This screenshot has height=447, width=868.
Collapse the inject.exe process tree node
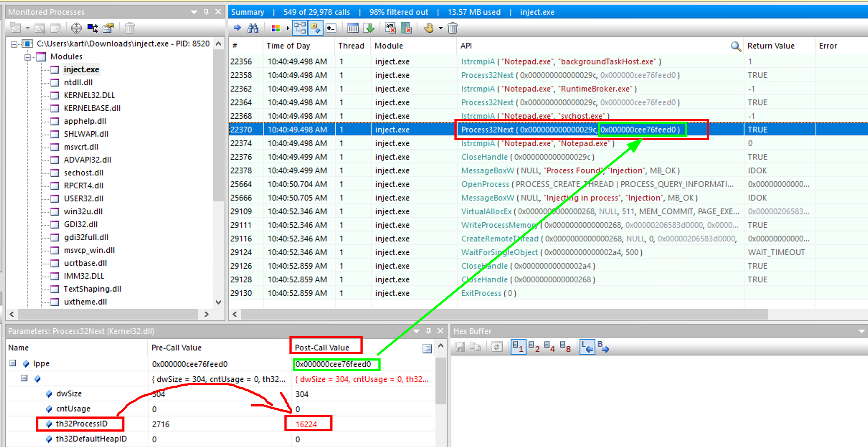pos(14,44)
